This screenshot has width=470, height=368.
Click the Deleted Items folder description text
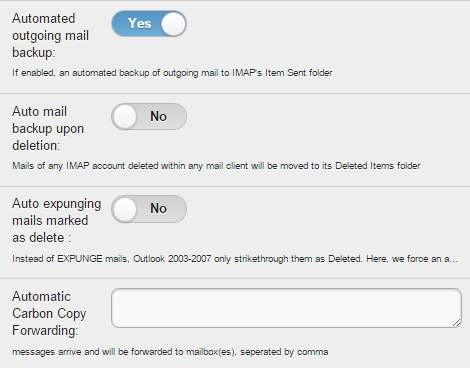216,166
